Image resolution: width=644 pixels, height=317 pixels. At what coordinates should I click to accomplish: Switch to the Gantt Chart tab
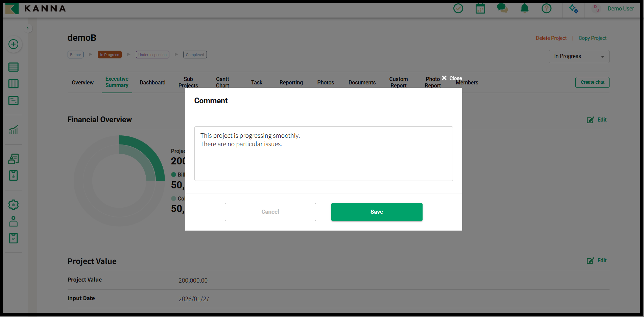(222, 82)
